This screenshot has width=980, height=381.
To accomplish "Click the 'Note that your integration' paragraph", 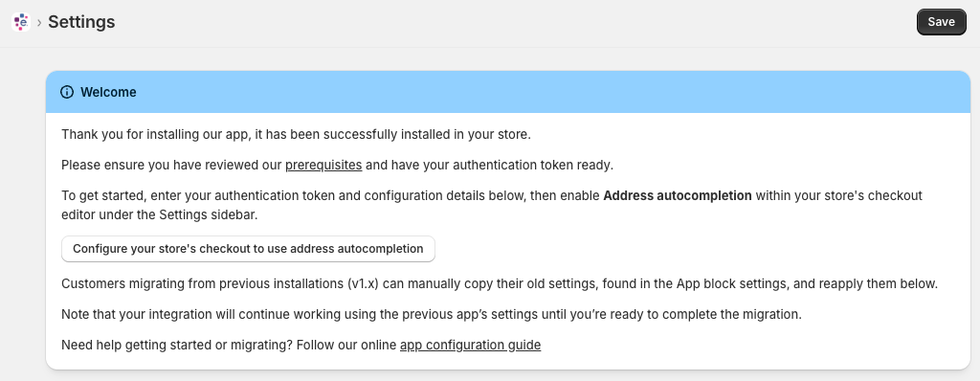I will [432, 314].
